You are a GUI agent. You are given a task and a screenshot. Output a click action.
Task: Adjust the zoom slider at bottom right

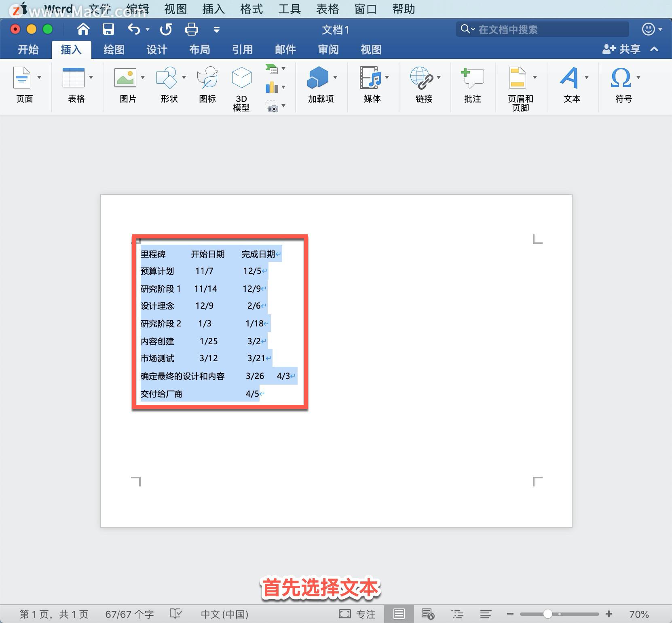pyautogui.click(x=548, y=613)
